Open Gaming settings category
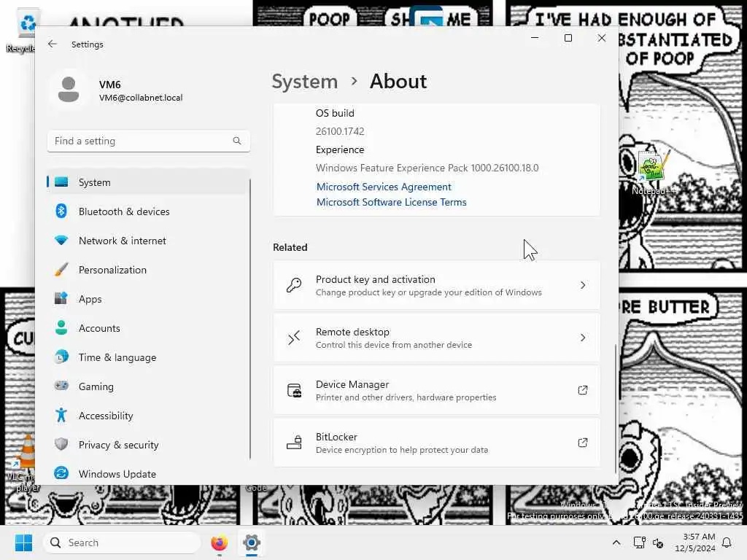The image size is (747, 560). point(148,386)
